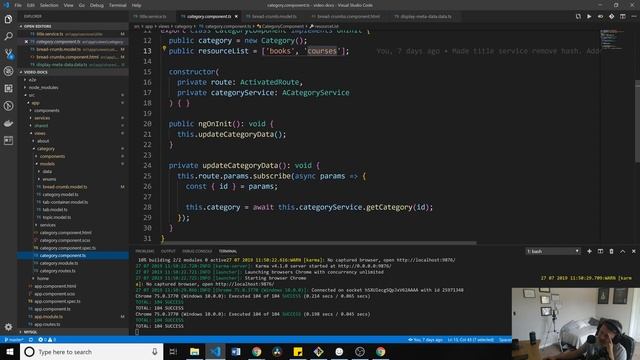Switch to the Problems panel tab
Screen dimensions: 640x360
(x=145, y=251)
